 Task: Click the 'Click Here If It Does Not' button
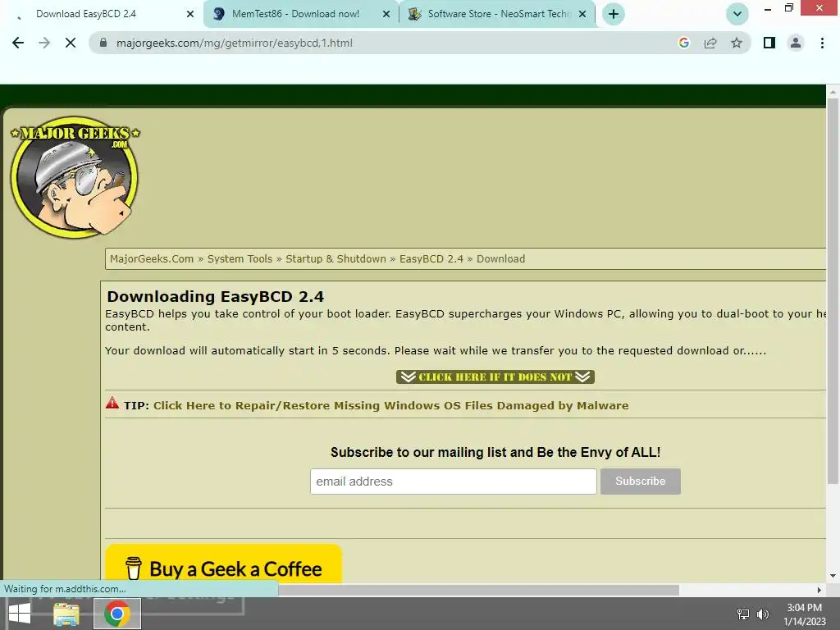tap(495, 377)
